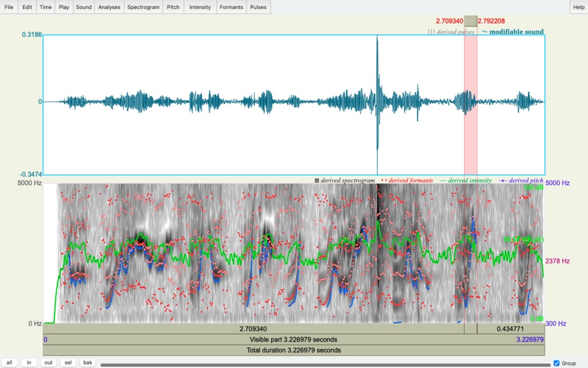Click the 0 Hz spectrogram axis label
Viewport: 588px width, 368px height.
[x=35, y=324]
